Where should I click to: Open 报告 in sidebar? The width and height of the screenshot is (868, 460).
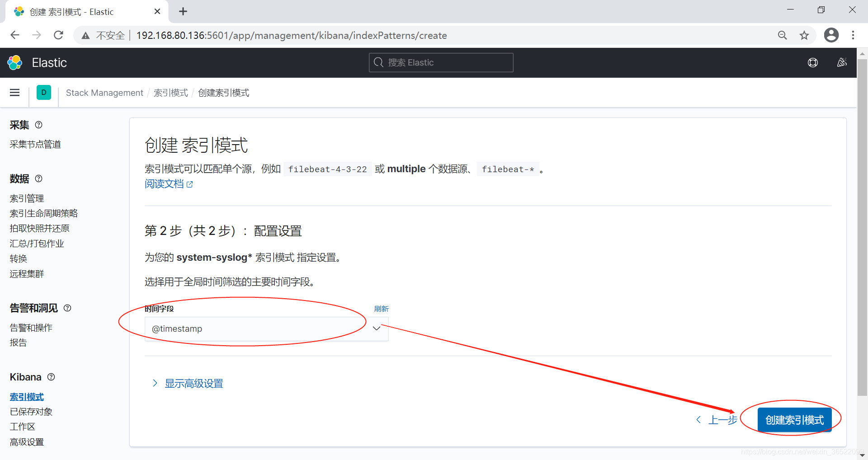click(x=19, y=343)
